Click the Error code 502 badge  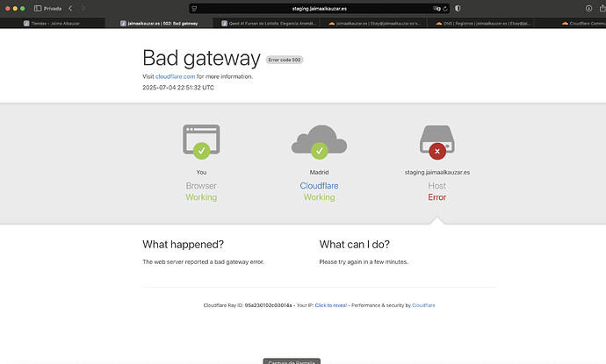tap(285, 60)
